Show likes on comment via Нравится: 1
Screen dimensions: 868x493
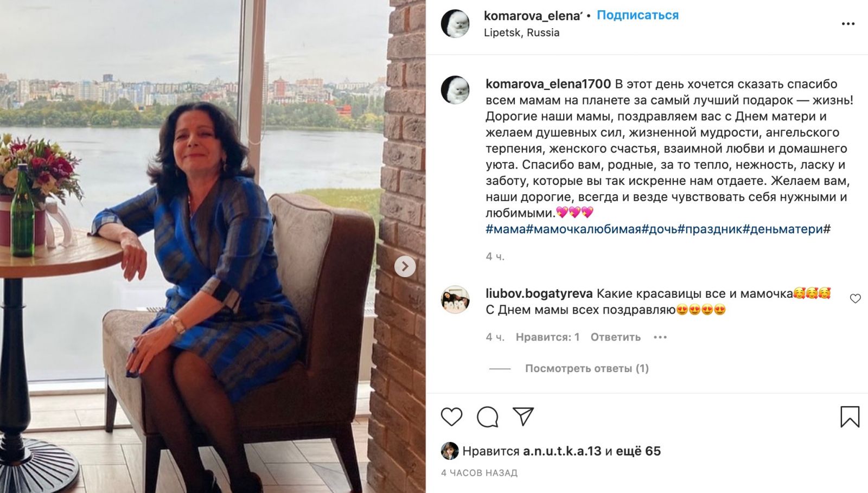[x=547, y=337]
